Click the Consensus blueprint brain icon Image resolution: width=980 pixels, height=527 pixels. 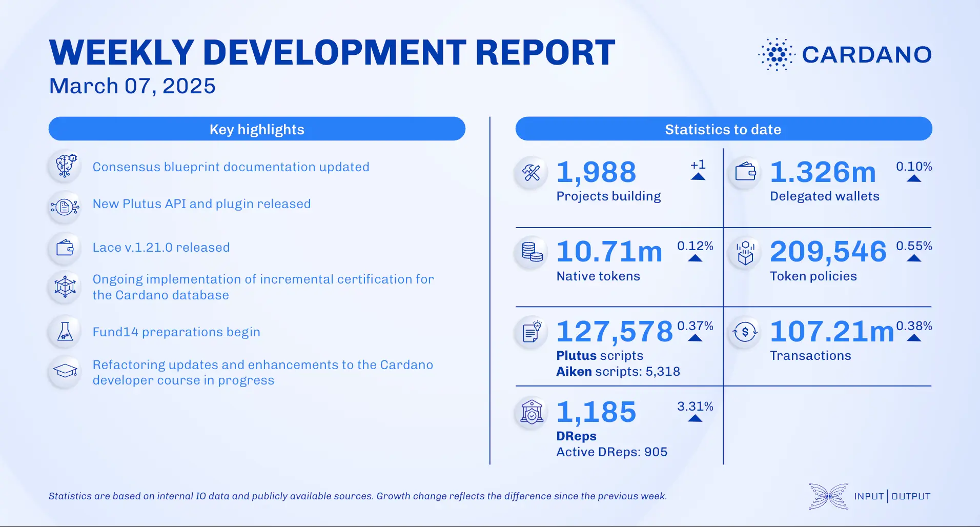pos(65,167)
